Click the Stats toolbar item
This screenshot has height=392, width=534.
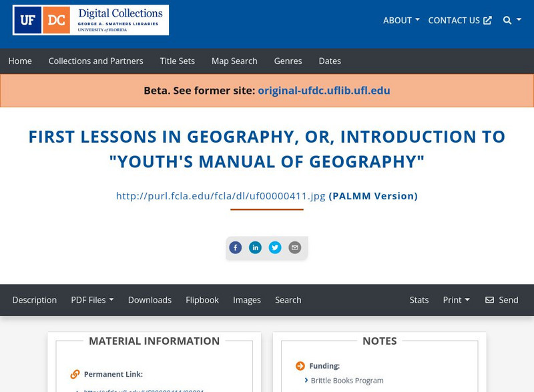coord(419,300)
